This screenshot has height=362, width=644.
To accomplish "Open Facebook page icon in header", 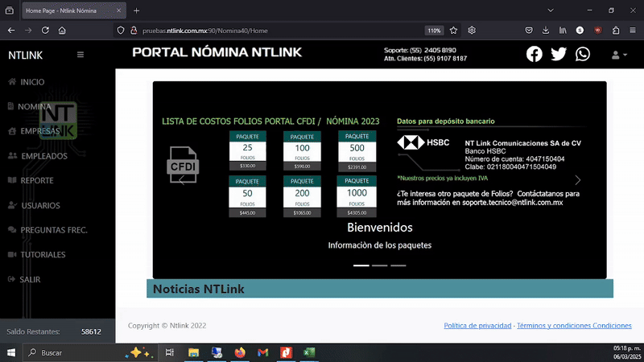I will click(534, 54).
